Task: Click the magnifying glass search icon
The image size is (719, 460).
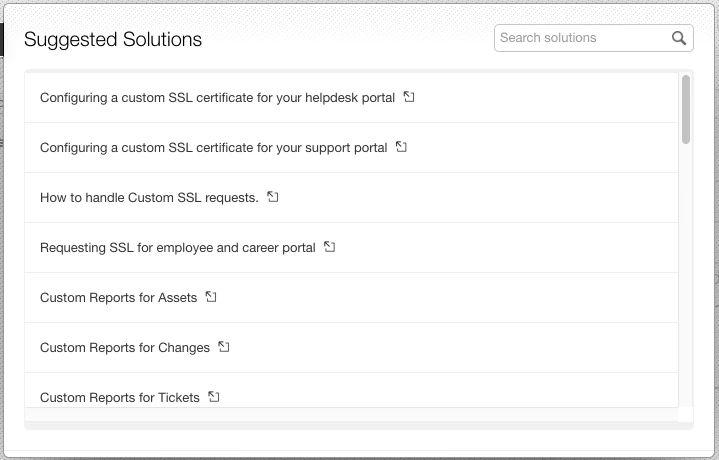Action: coord(679,38)
